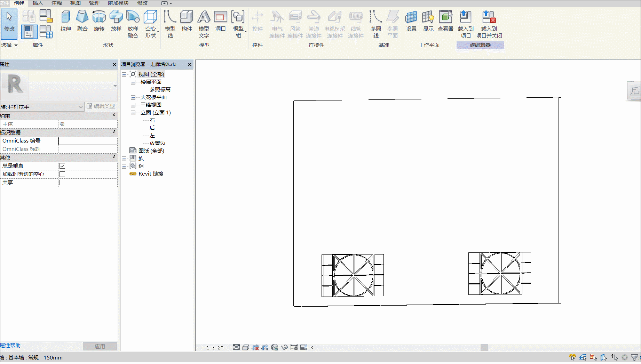Click the 设置 work plane tool
The width and height of the screenshot is (641, 364).
411,21
